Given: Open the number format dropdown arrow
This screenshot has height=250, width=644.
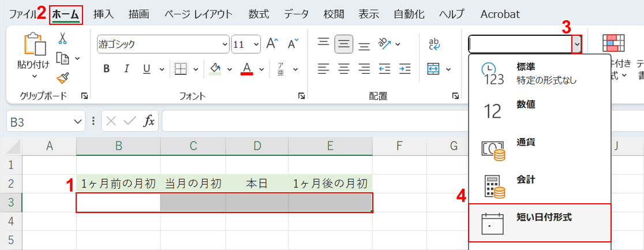Looking at the screenshot, I should (576, 44).
